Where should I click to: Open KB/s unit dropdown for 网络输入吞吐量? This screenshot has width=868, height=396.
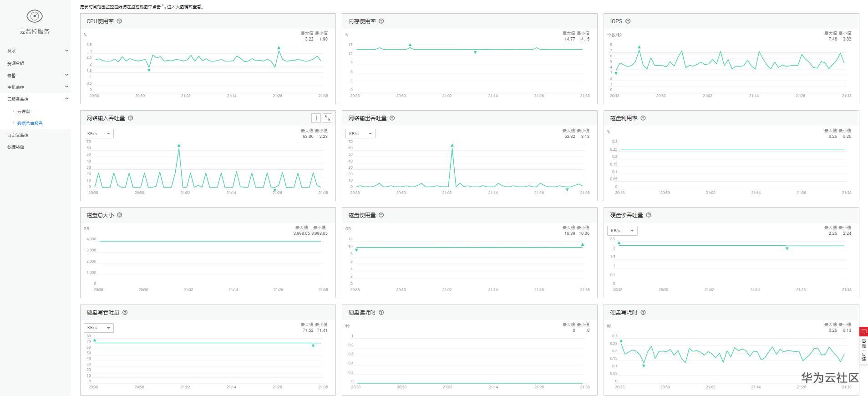99,134
